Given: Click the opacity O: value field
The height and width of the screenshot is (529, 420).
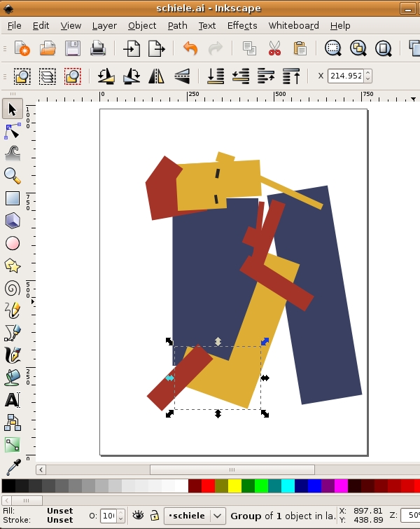Looking at the screenshot, I should [108, 516].
